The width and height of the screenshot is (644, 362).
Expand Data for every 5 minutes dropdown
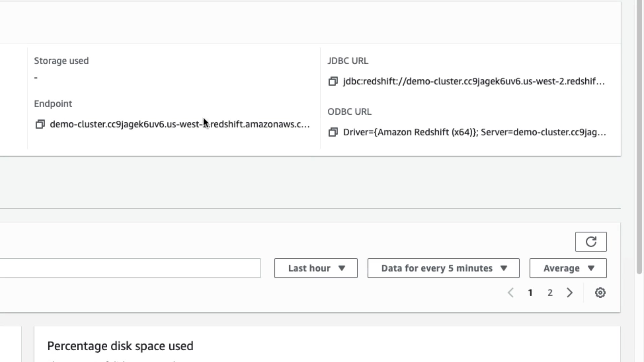(x=443, y=268)
